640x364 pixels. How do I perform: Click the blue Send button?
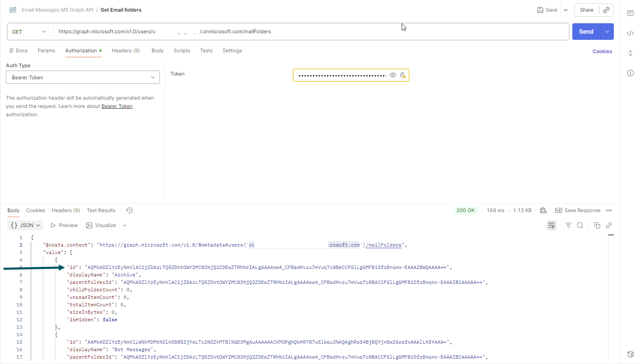click(586, 32)
